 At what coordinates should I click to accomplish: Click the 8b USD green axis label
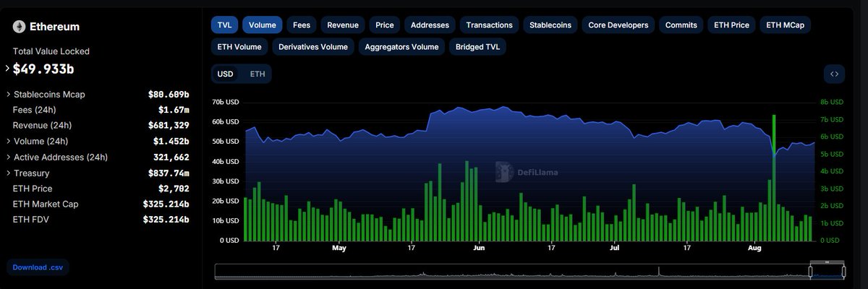832,102
